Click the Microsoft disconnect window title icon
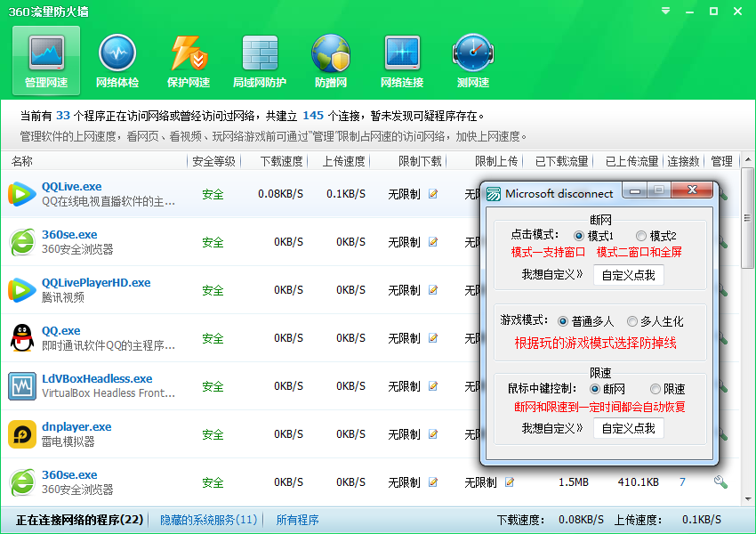The image size is (756, 534). 494,194
